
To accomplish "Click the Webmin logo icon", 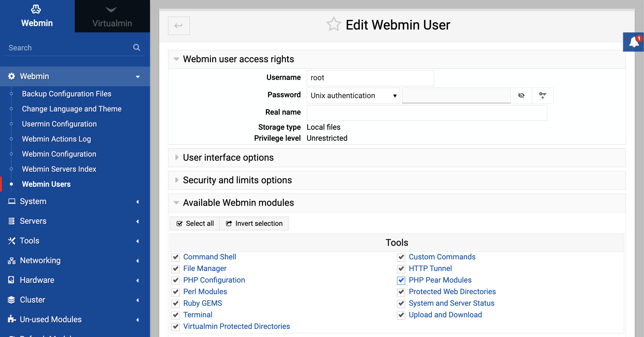I will [x=36, y=9].
